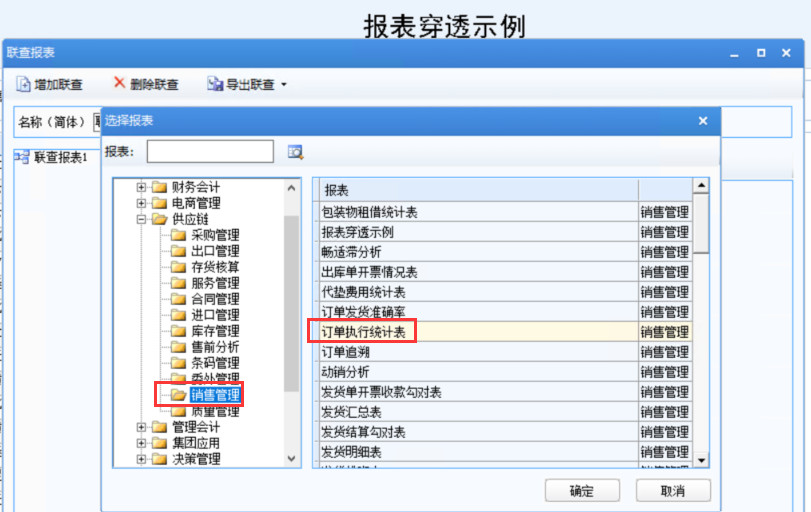Select the 订单追溯 report row
This screenshot has height=512, width=811.
(x=479, y=352)
